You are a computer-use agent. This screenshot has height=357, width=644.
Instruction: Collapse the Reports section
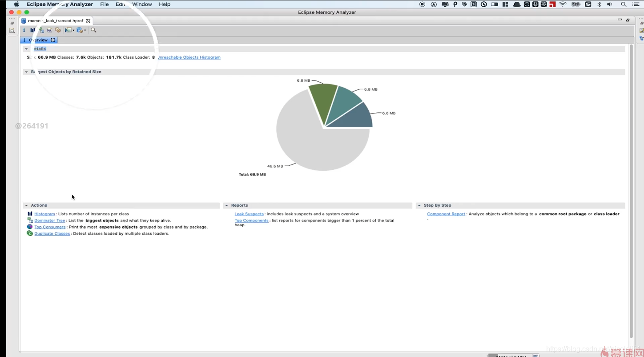pos(226,205)
